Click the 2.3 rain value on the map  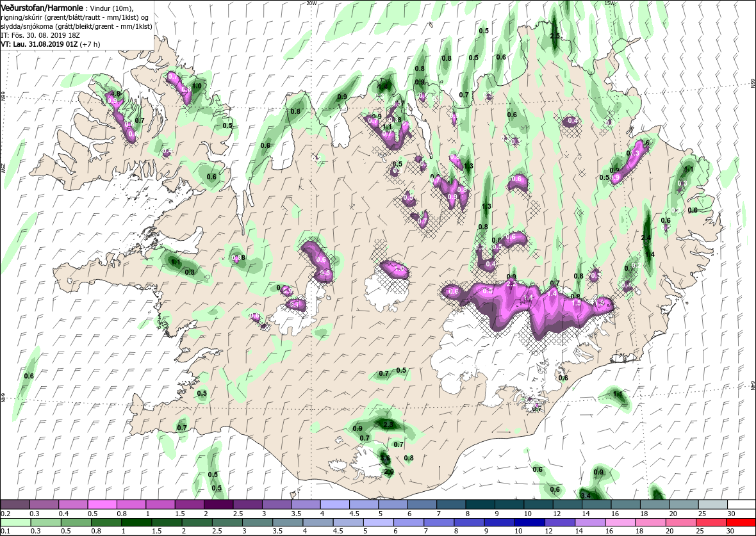[388, 425]
